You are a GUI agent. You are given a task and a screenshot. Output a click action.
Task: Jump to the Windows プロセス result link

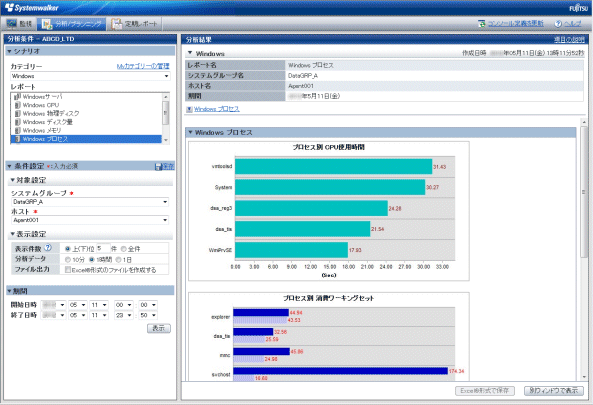[x=217, y=109]
